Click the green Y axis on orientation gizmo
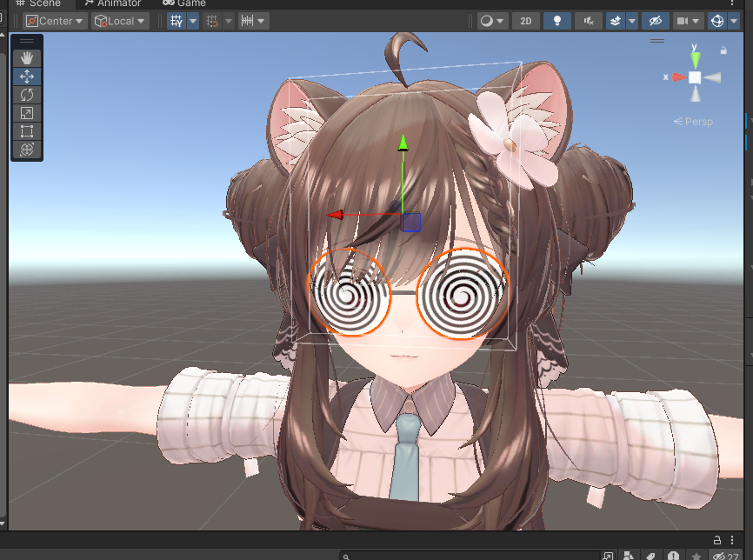 (695, 60)
